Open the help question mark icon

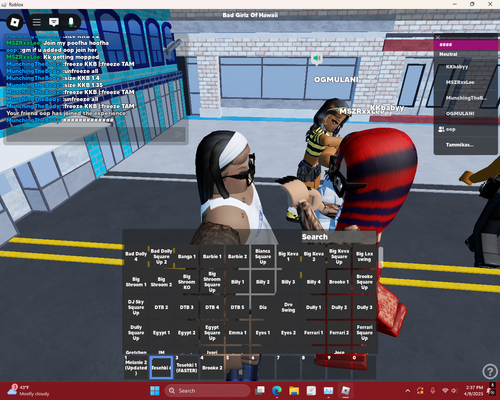[490, 371]
